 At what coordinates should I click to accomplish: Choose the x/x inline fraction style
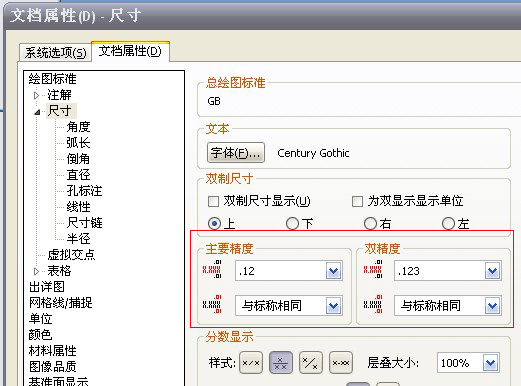[251, 363]
